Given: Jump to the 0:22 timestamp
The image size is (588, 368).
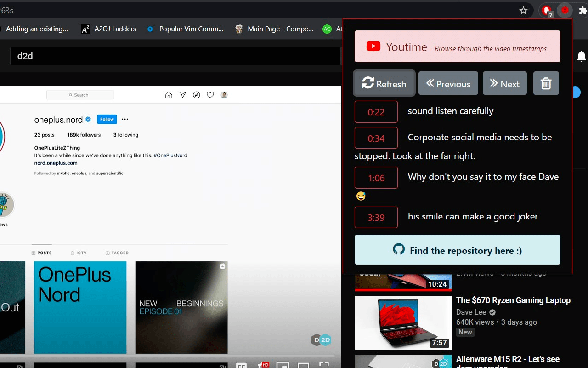Looking at the screenshot, I should tap(376, 112).
